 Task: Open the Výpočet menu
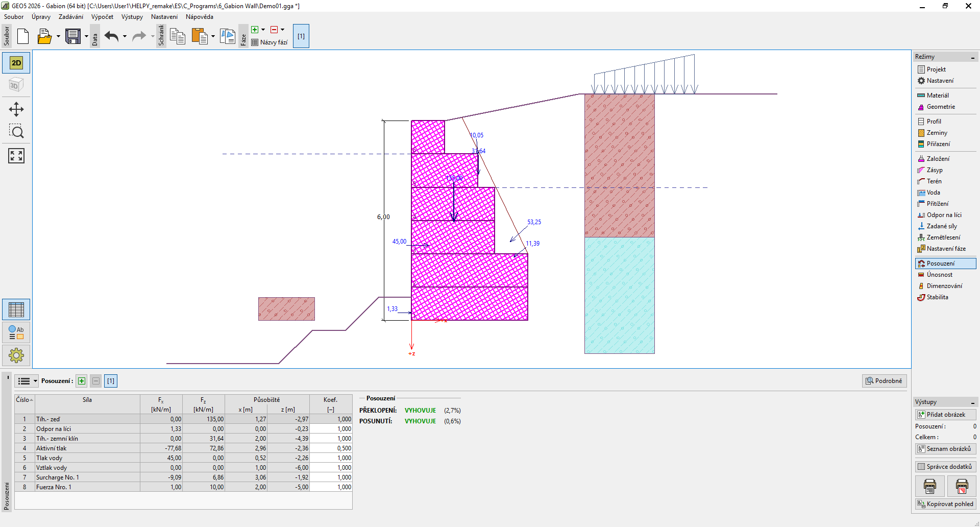(x=102, y=17)
